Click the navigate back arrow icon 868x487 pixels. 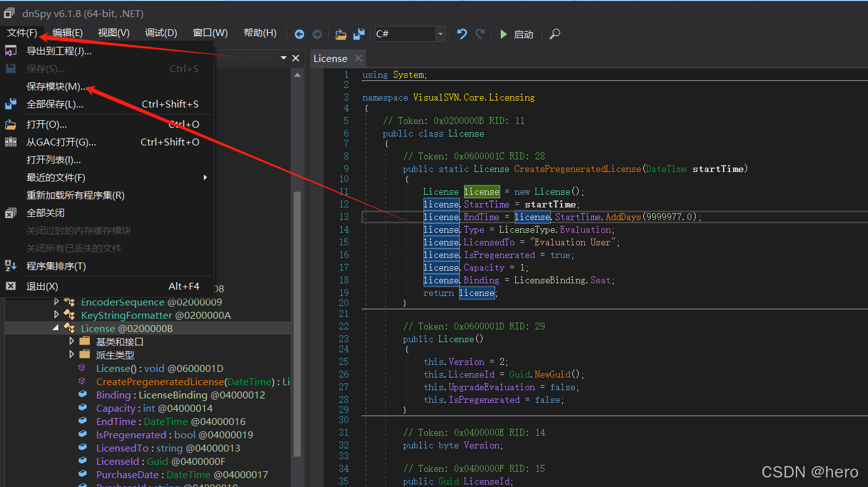(x=299, y=34)
